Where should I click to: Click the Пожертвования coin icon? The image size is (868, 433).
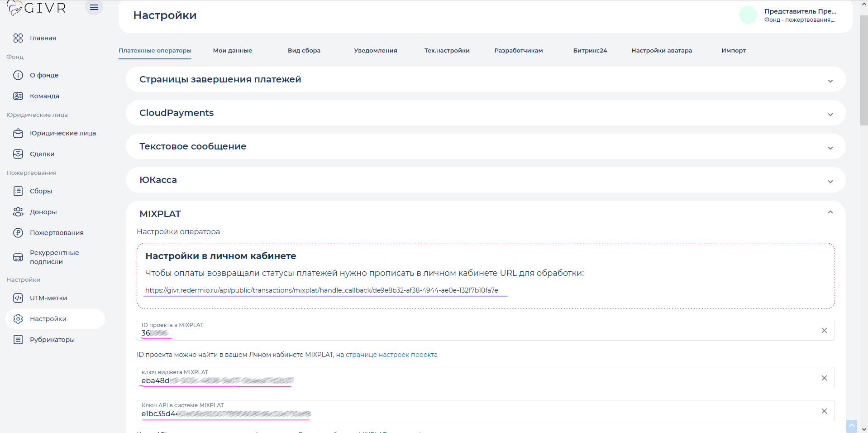(x=18, y=233)
